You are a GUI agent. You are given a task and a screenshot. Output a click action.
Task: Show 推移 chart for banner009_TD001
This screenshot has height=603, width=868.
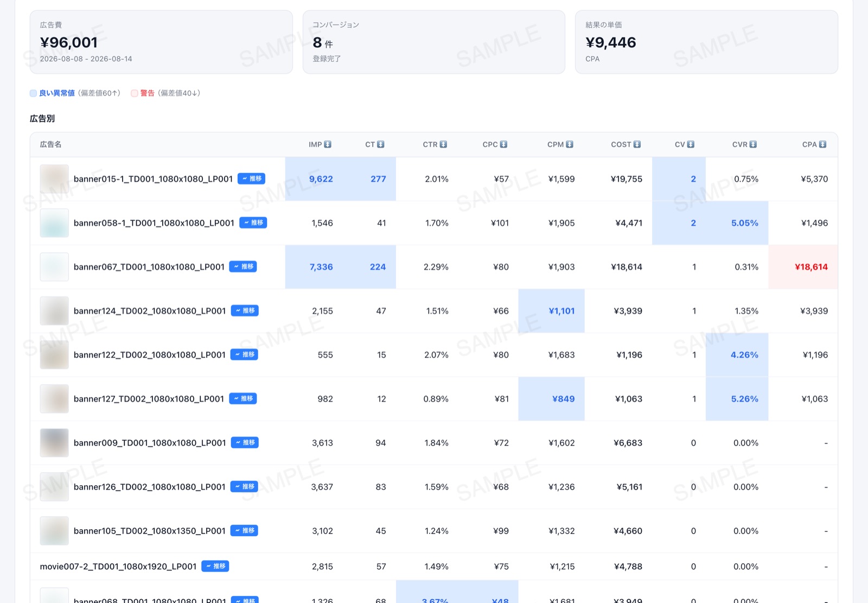coord(245,442)
